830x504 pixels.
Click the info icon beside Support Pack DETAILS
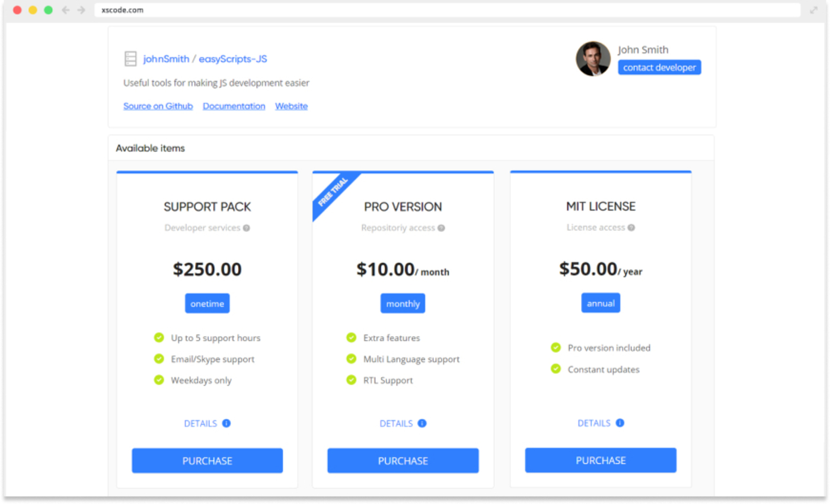[x=225, y=423]
